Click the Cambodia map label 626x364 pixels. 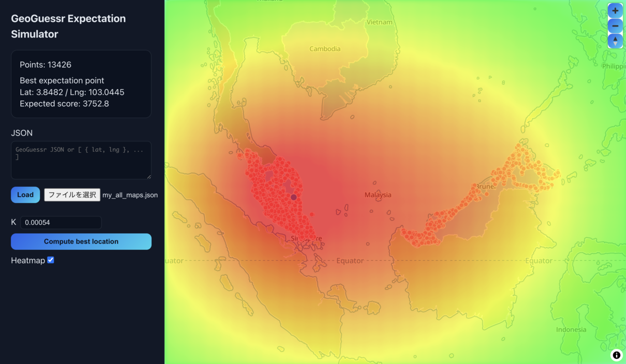tap(325, 49)
